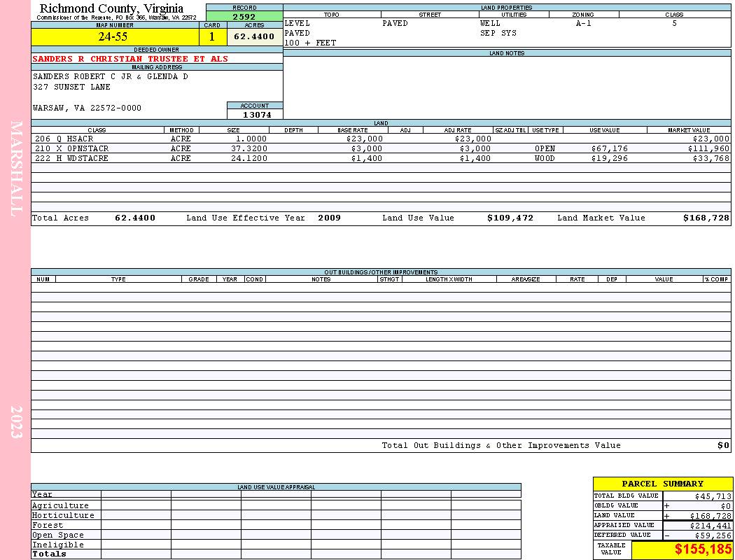Select market value $33,768
735x560 pixels.
tap(711, 158)
